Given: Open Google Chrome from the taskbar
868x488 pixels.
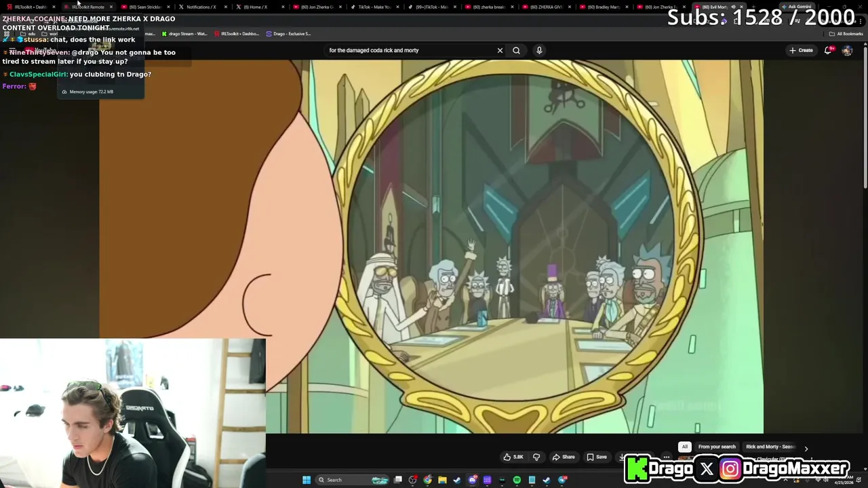Looking at the screenshot, I should pos(427,480).
